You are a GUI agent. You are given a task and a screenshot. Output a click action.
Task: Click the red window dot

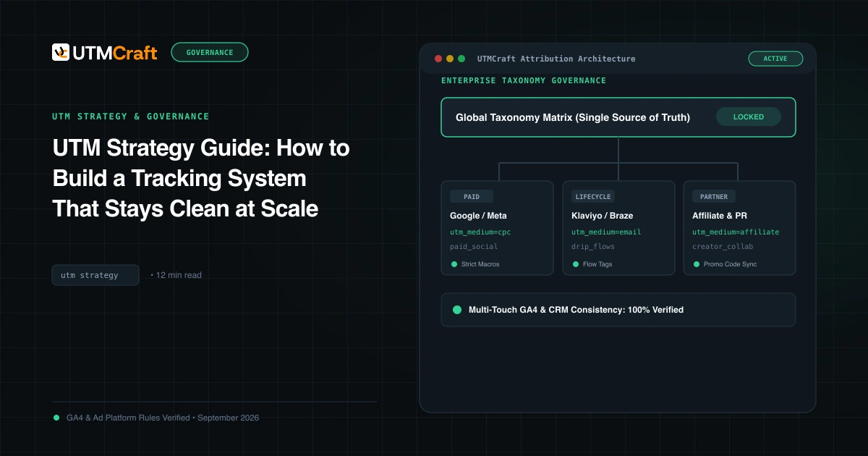438,59
